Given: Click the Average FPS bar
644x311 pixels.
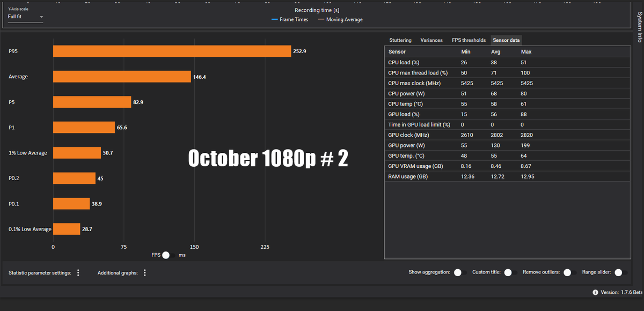Looking at the screenshot, I should (122, 77).
